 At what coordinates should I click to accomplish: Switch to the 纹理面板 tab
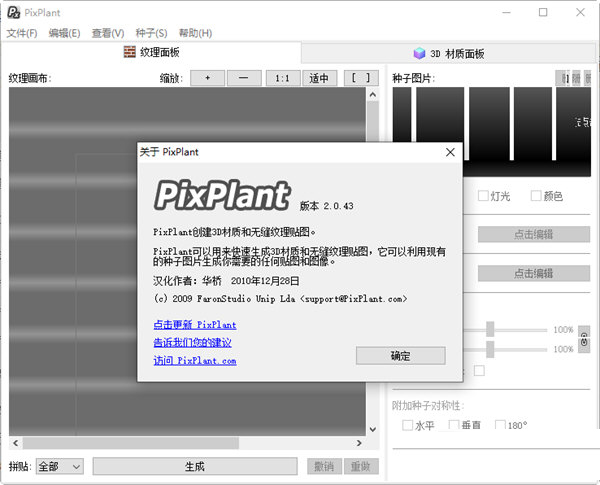152,52
